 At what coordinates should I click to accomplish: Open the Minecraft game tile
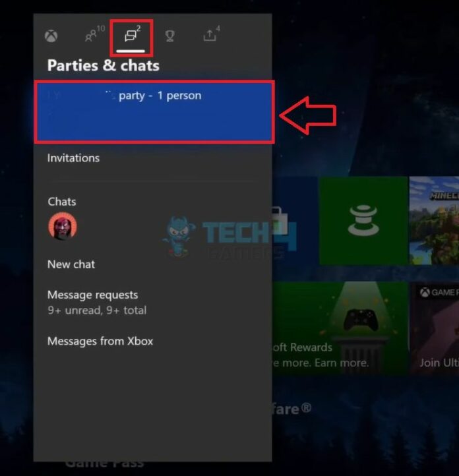434,221
